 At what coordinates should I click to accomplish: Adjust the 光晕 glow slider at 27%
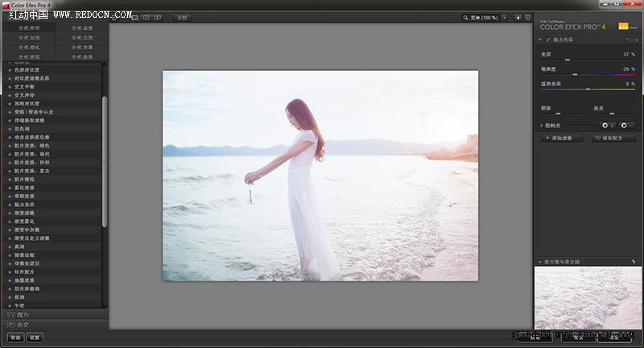tap(568, 60)
